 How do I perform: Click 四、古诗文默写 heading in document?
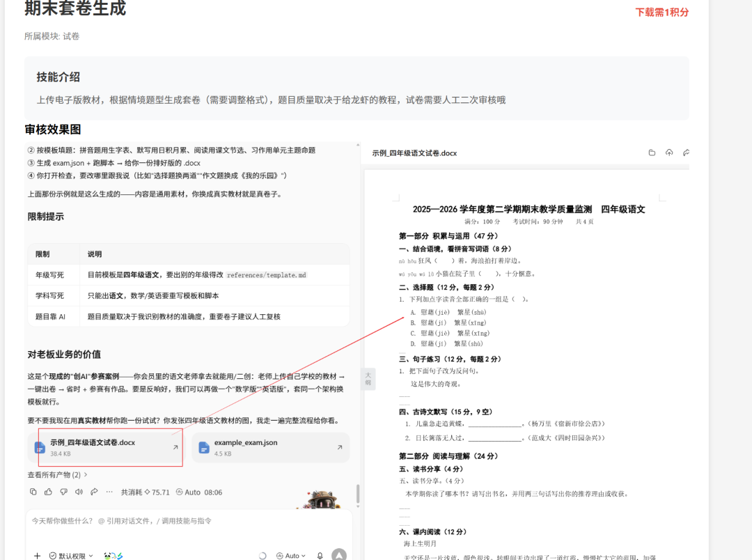tap(446, 412)
